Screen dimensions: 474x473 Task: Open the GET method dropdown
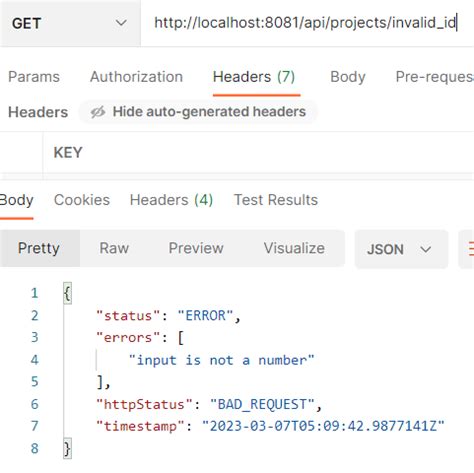pos(69,23)
